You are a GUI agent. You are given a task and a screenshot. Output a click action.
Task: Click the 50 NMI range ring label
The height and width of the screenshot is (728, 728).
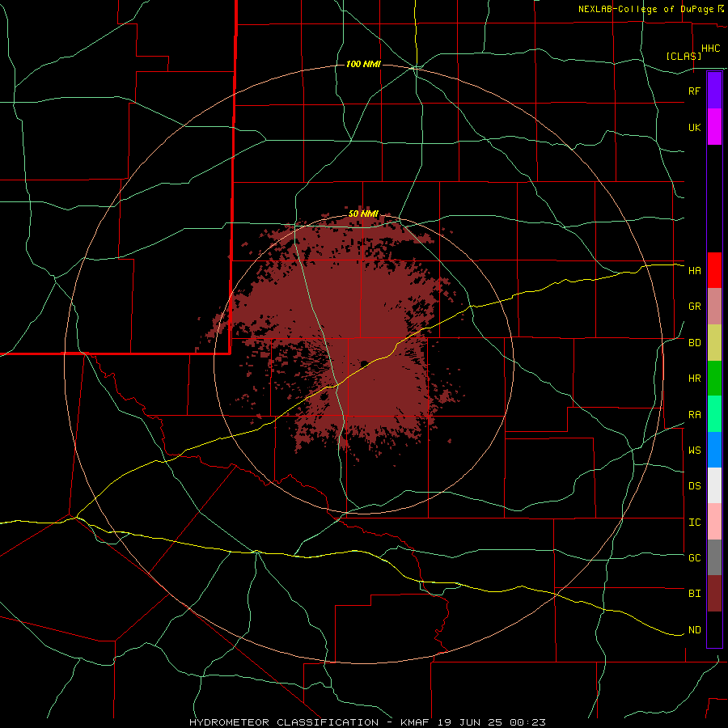[x=363, y=214]
